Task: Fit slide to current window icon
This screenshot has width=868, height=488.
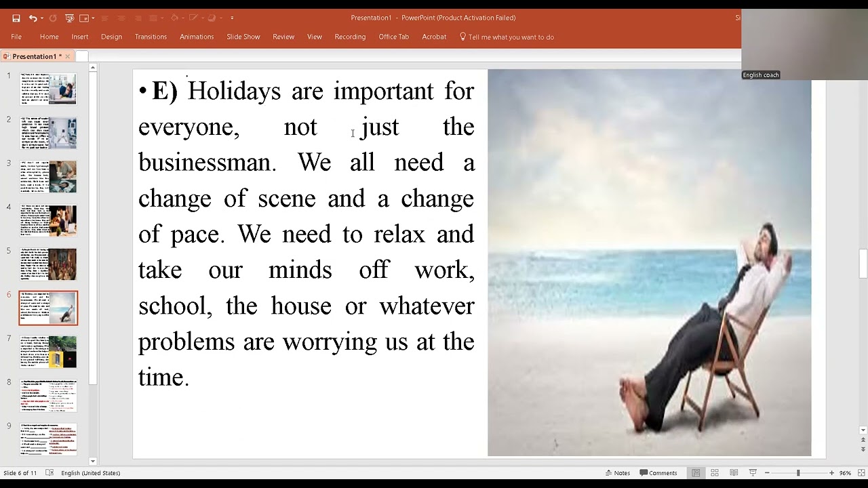Action: (x=860, y=473)
